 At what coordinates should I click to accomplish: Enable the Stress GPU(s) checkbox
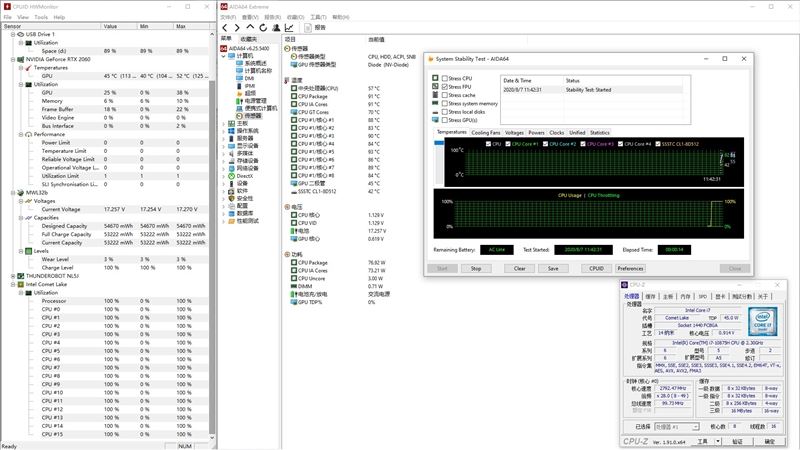444,120
